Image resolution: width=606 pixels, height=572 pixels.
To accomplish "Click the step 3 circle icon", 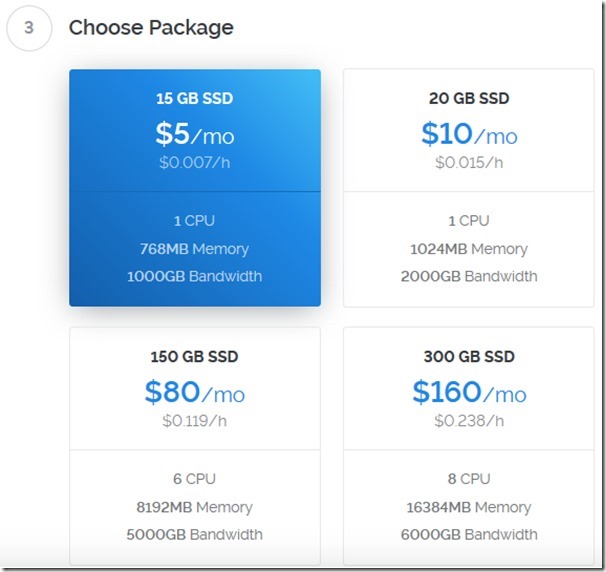I will coord(28,28).
